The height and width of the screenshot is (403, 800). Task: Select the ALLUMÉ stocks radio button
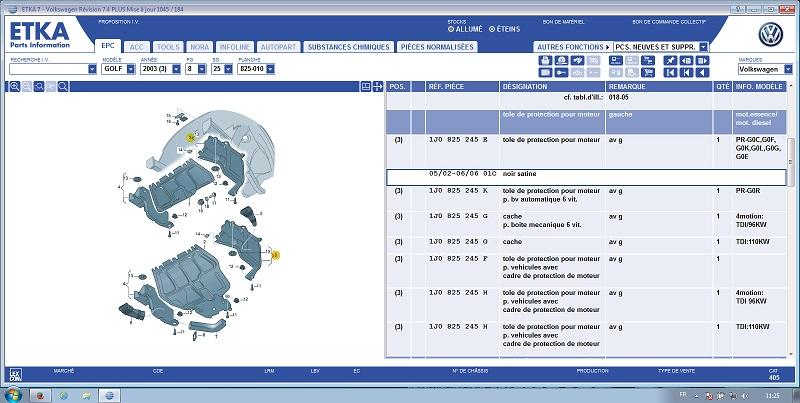[x=451, y=30]
